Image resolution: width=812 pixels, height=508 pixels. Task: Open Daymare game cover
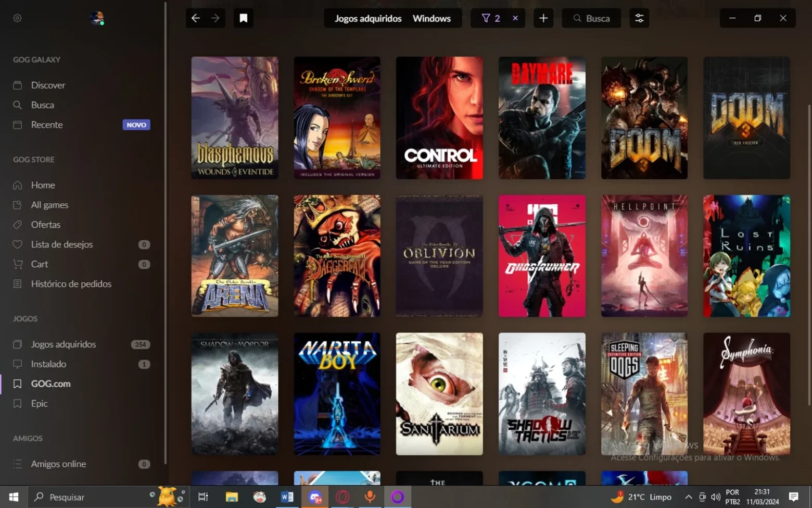542,118
